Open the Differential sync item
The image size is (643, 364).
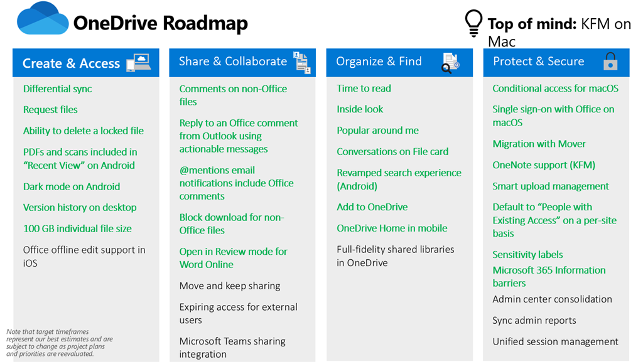[58, 88]
